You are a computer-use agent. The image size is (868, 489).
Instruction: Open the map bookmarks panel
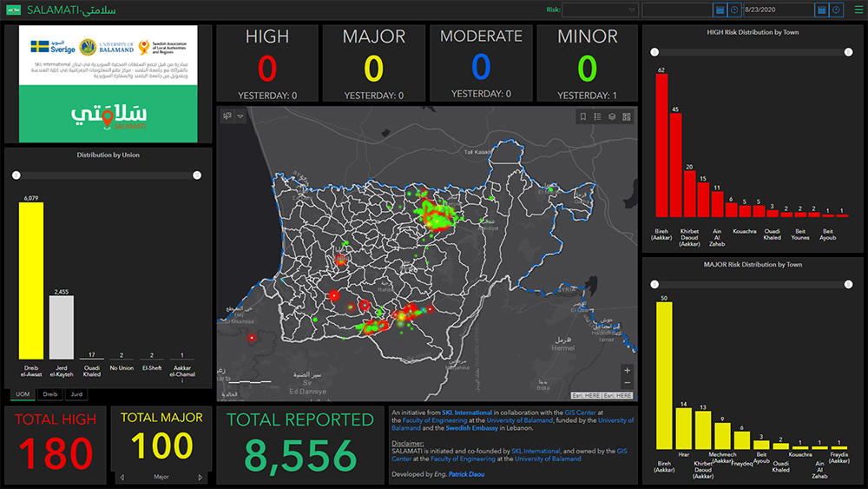pyautogui.click(x=583, y=116)
